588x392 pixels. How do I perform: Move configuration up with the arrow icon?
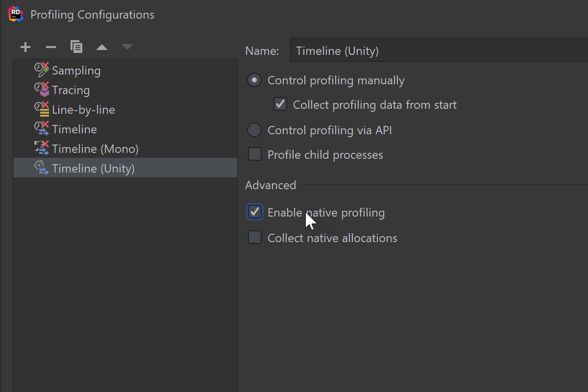click(x=102, y=47)
